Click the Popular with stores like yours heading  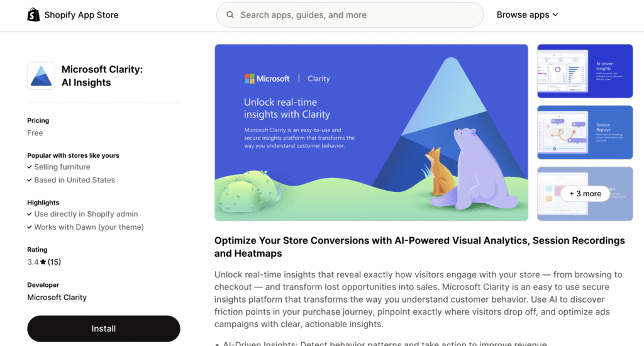(x=73, y=155)
